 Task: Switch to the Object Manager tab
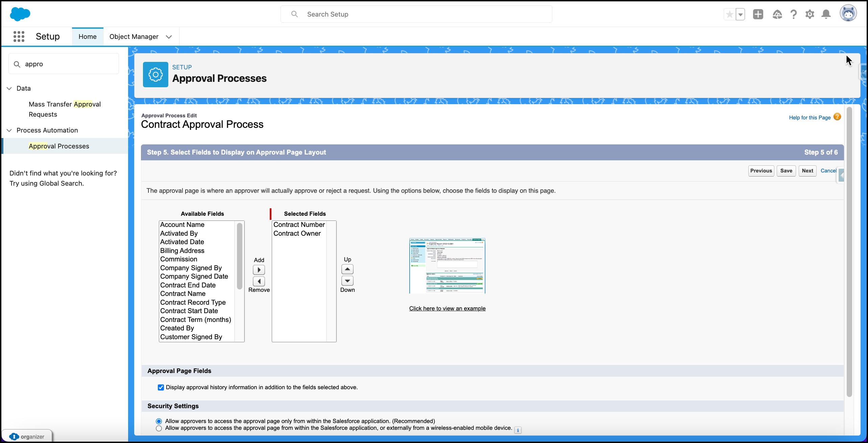click(x=134, y=37)
